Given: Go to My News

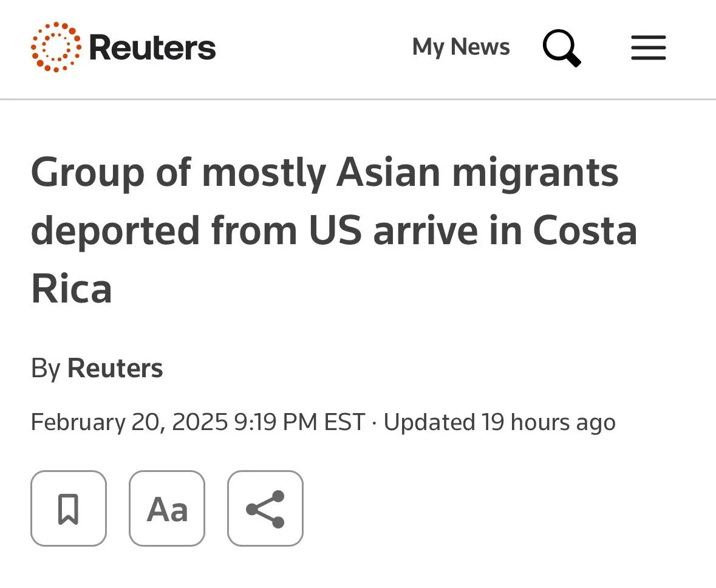Looking at the screenshot, I should pyautogui.click(x=461, y=47).
